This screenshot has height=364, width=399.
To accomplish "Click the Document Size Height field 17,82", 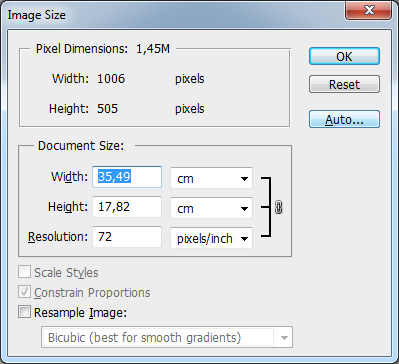I will coord(127,207).
